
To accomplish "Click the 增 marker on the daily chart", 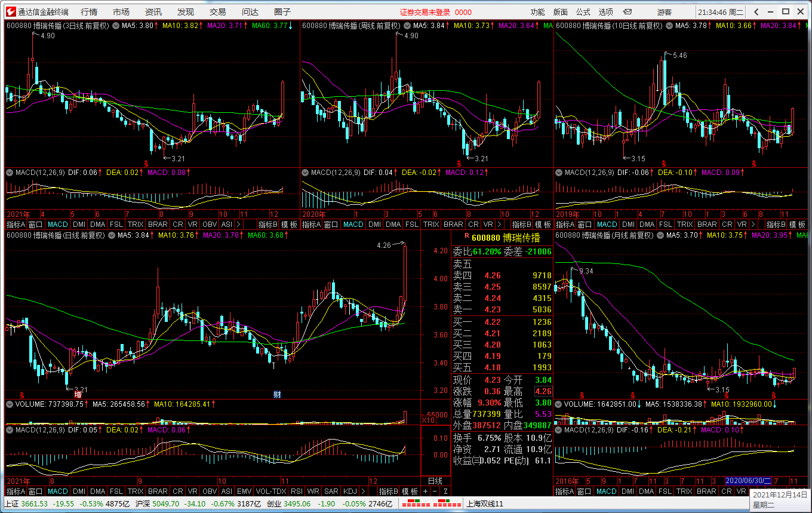I will pos(78,395).
